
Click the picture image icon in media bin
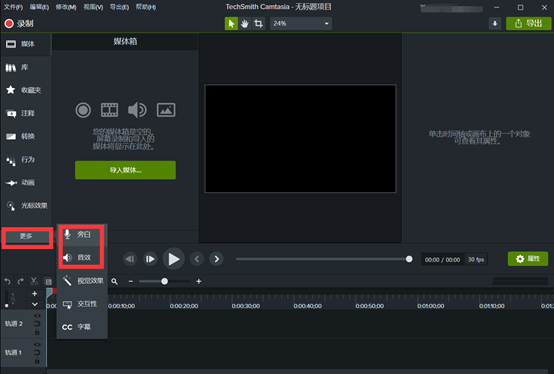tap(166, 110)
